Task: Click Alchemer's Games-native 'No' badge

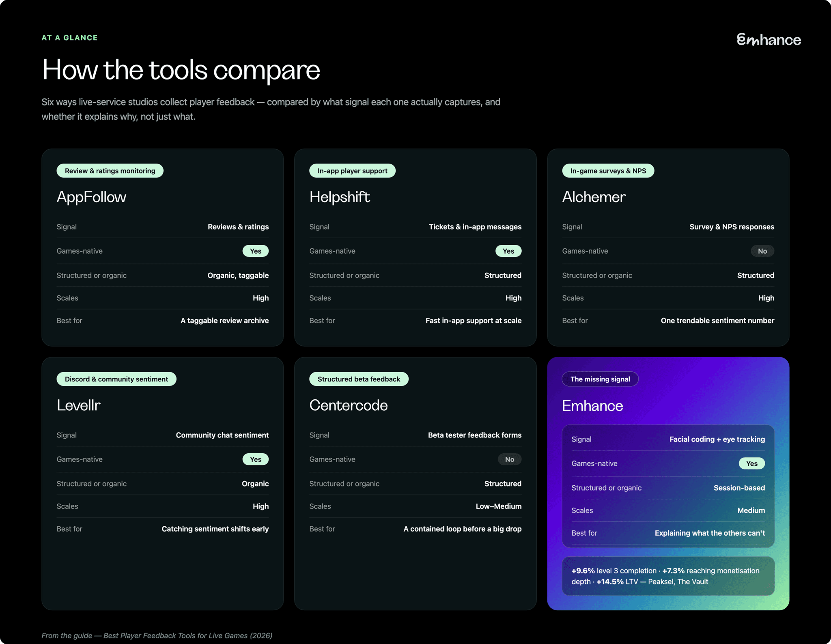Action: pos(762,251)
